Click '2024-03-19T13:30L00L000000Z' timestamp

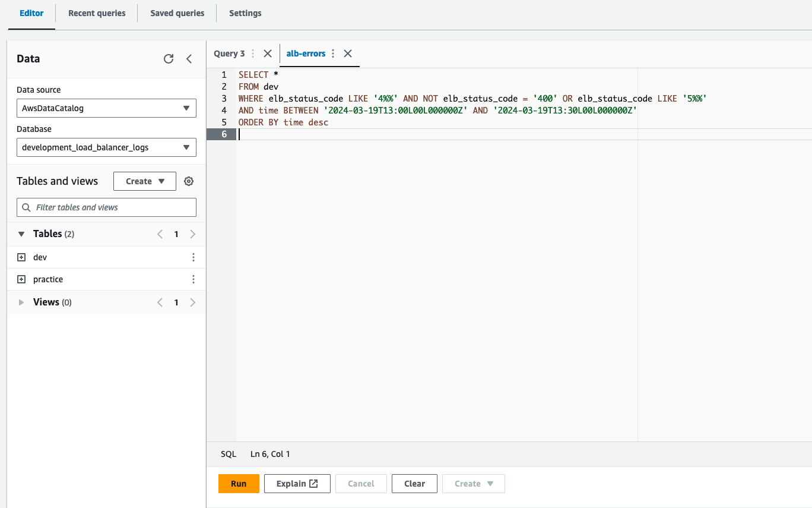click(x=565, y=111)
